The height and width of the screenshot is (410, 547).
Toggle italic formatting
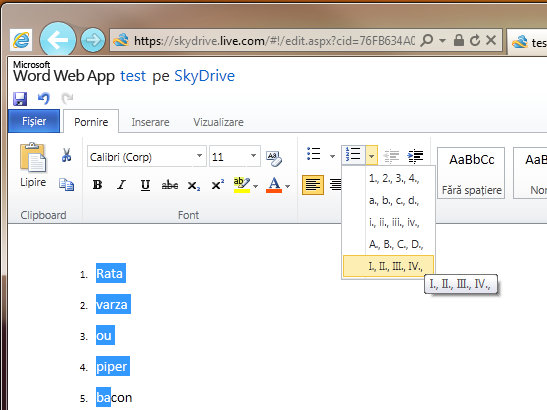[x=121, y=185]
